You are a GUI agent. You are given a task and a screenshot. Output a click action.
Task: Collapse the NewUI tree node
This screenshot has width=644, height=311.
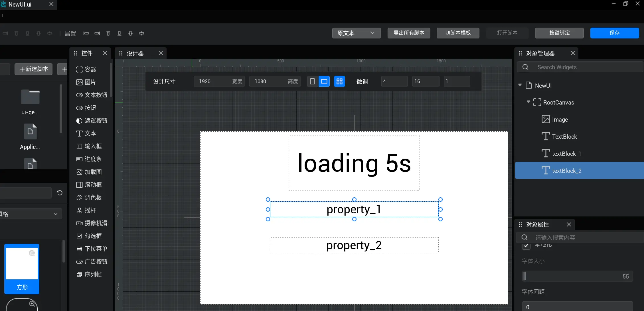click(x=520, y=85)
